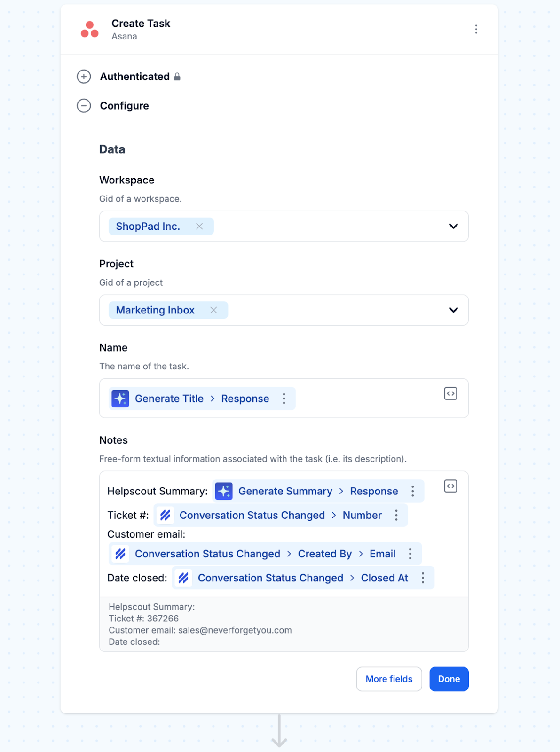Open options for Conversation Number token
The height and width of the screenshot is (752, 560).
click(396, 515)
